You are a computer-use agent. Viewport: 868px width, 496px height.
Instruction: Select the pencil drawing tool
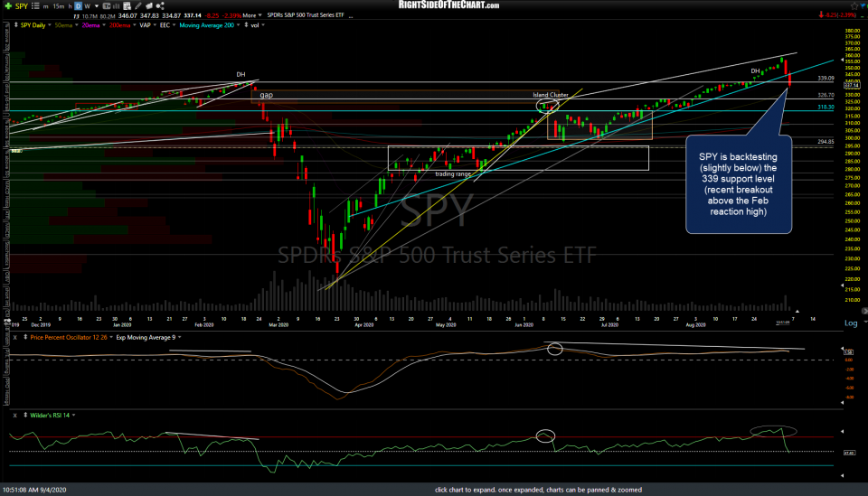(137, 6)
